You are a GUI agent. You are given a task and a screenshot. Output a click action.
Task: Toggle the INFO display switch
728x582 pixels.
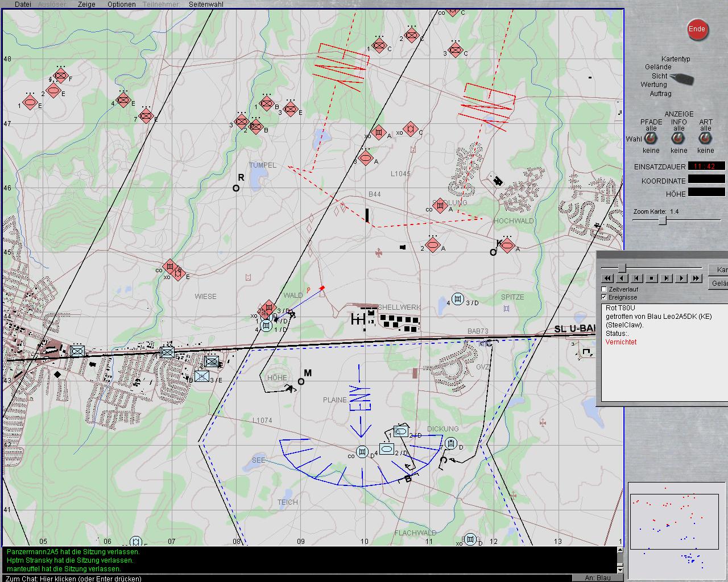pos(679,139)
